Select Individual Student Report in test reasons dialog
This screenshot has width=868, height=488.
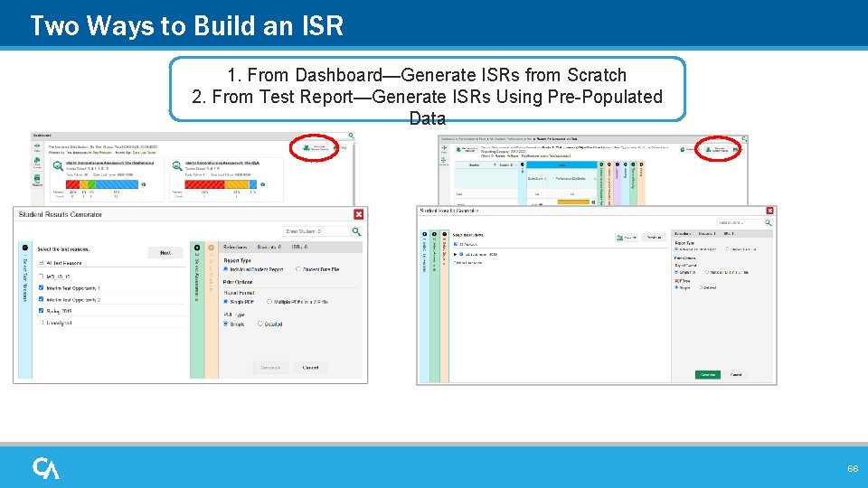pyautogui.click(x=225, y=269)
